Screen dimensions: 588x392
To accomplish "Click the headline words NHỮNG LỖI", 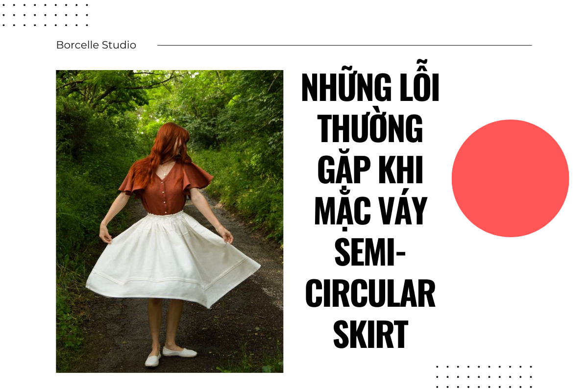I will pos(370,88).
